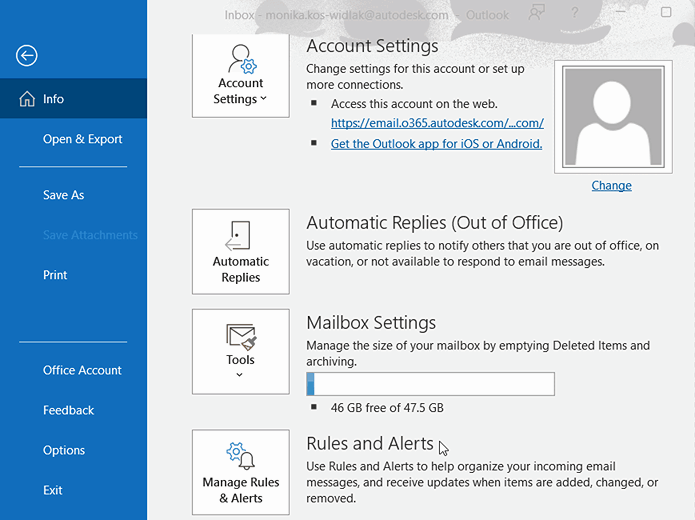The width and height of the screenshot is (695, 520).
Task: Select Open & Export menu item
Action: [x=82, y=139]
